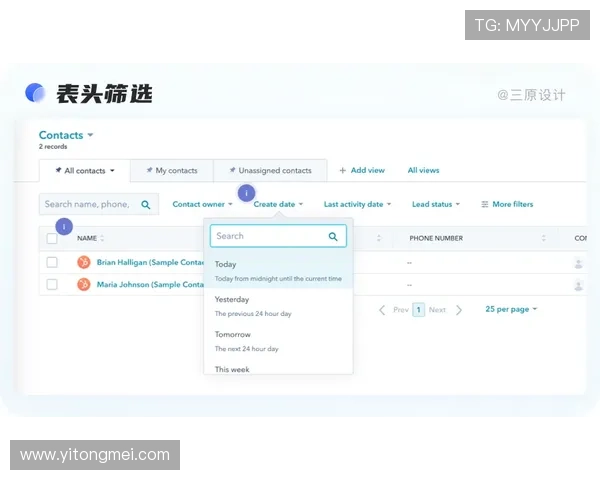This screenshot has width=600, height=480.
Task: Click the pin icon on My contacts tab
Action: pyautogui.click(x=149, y=170)
